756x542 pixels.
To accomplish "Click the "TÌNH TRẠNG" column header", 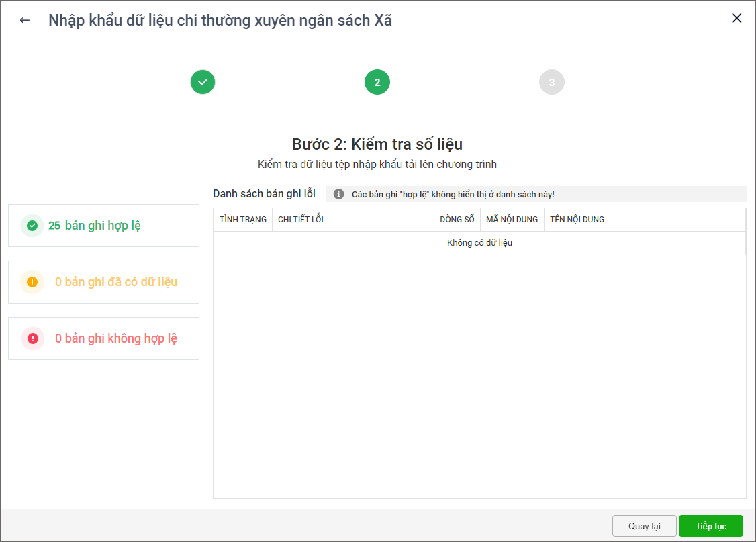I will (243, 220).
